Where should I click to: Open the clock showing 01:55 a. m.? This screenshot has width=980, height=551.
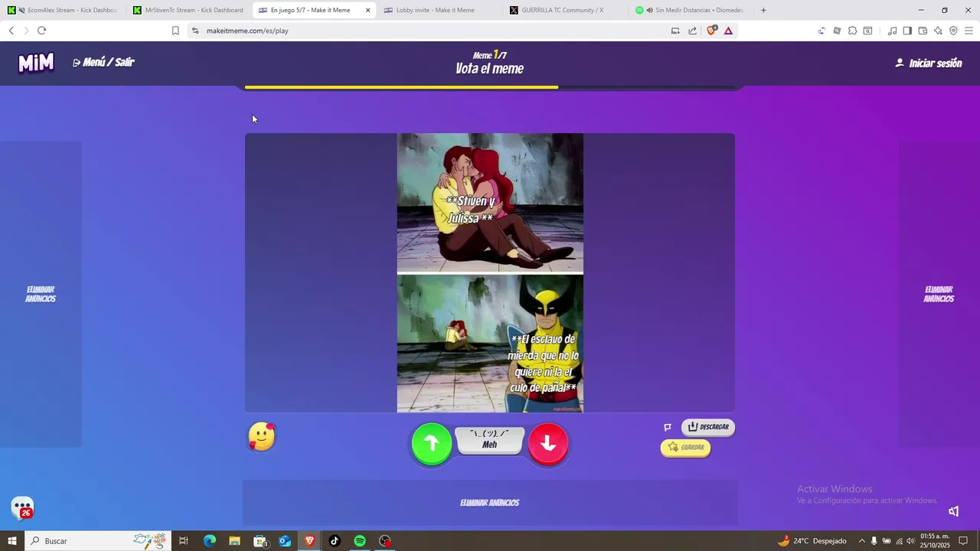(935, 541)
